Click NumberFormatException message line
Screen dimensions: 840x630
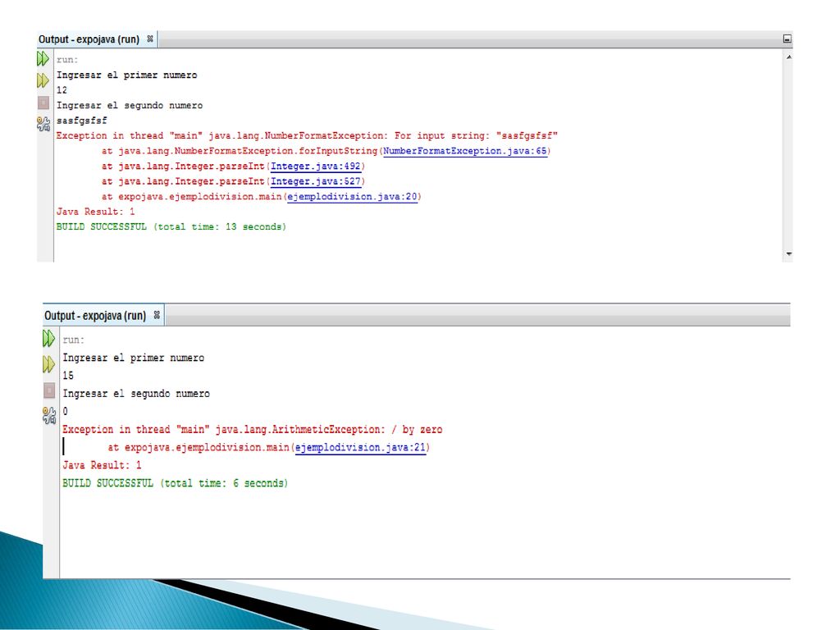307,135
